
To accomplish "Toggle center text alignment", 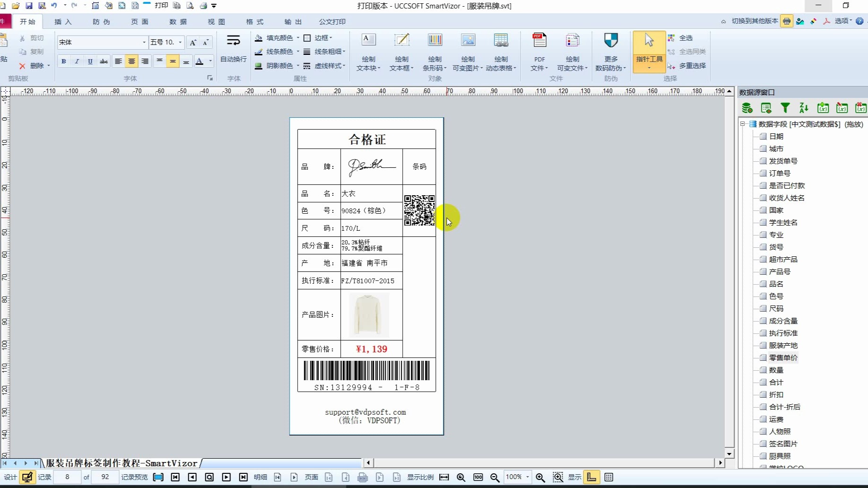I will coord(132,61).
